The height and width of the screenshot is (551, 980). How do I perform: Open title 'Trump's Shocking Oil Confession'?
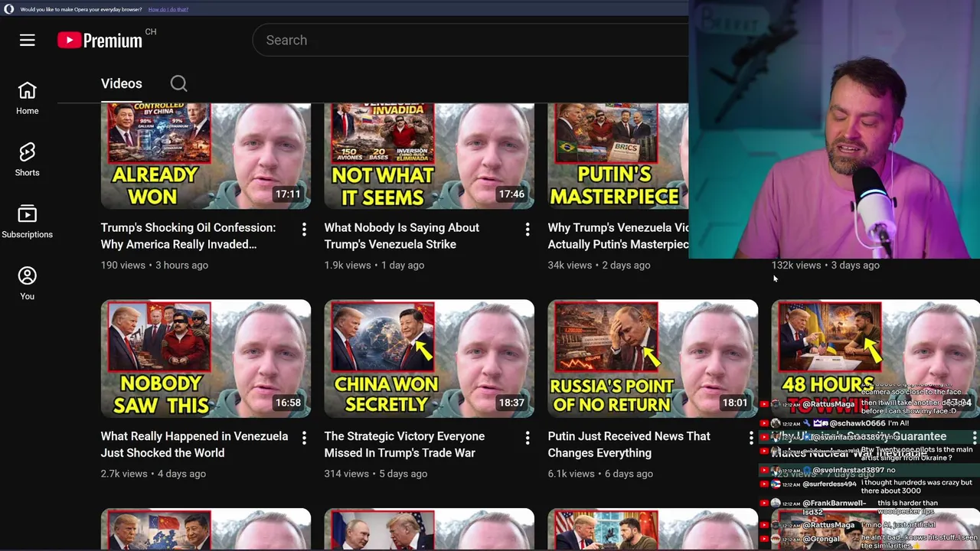pos(188,236)
